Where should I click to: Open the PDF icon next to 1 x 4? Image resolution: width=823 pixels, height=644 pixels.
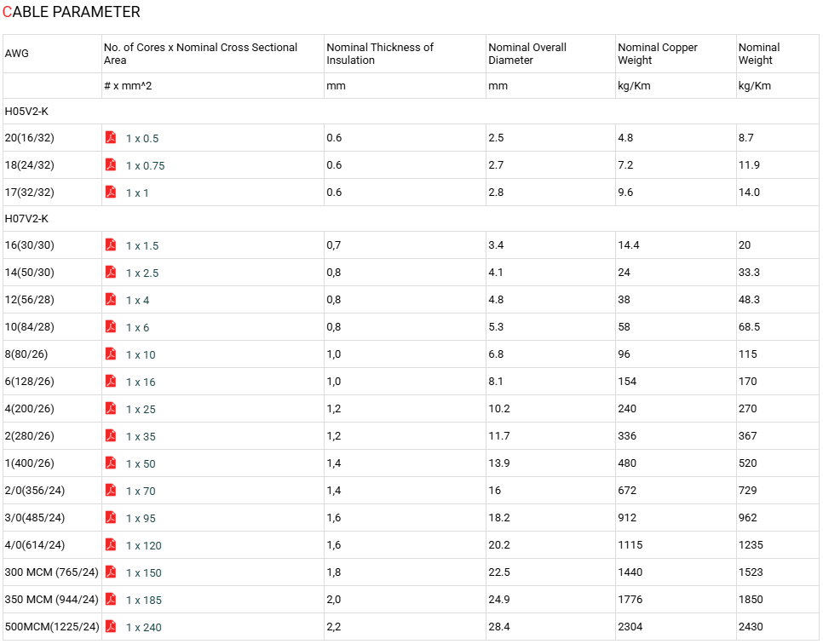click(111, 300)
